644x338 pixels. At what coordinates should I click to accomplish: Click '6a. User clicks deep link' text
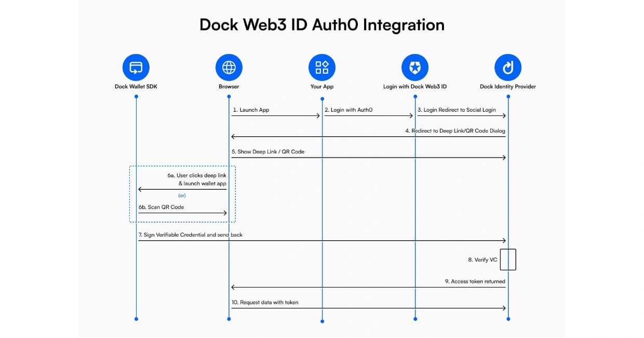pos(197,176)
